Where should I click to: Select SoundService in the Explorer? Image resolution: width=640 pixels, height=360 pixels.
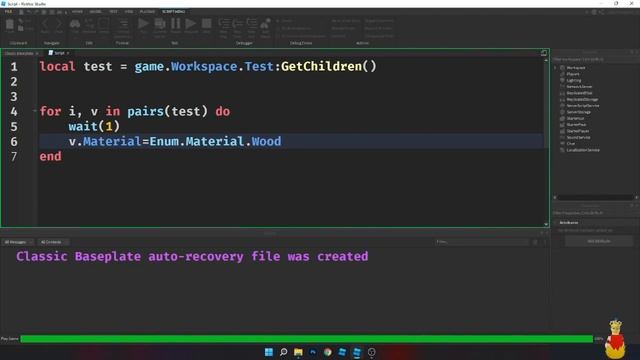point(578,138)
